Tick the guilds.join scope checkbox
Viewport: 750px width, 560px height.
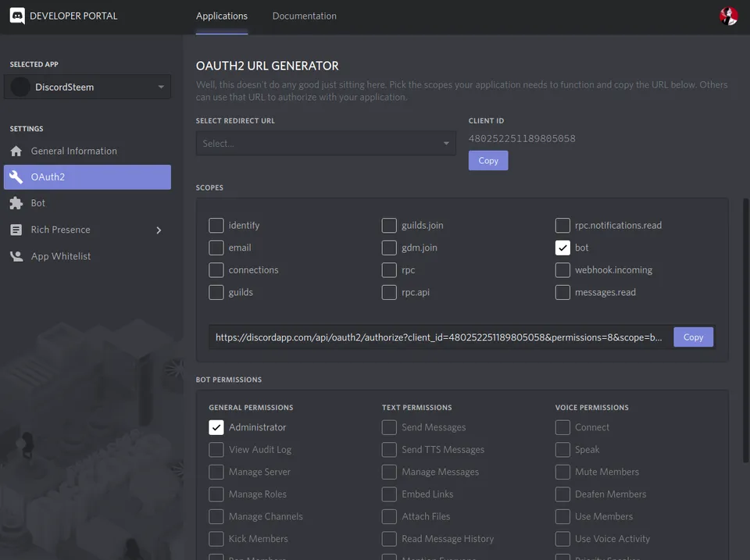389,225
